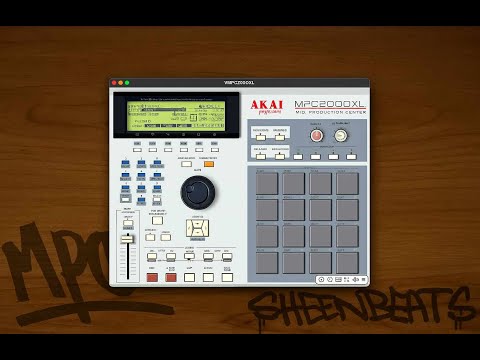This screenshot has height=360, width=480.
Task: Open audio settings via the speaker icon
Action: [x=355, y=280]
